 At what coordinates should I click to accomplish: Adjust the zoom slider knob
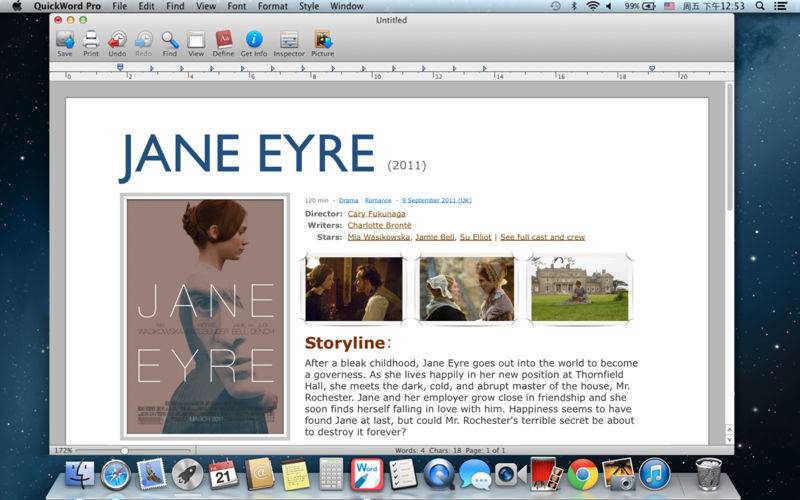point(124,451)
